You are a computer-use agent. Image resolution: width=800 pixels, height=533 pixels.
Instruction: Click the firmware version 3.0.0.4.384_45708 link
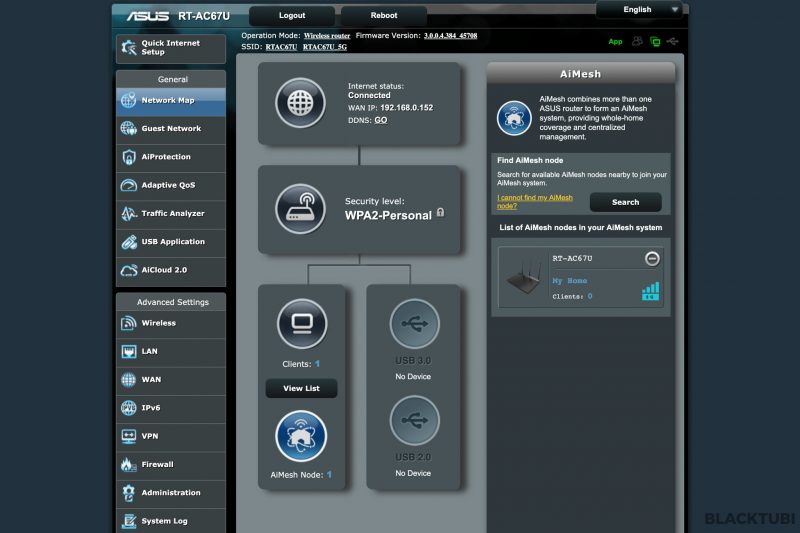(451, 36)
